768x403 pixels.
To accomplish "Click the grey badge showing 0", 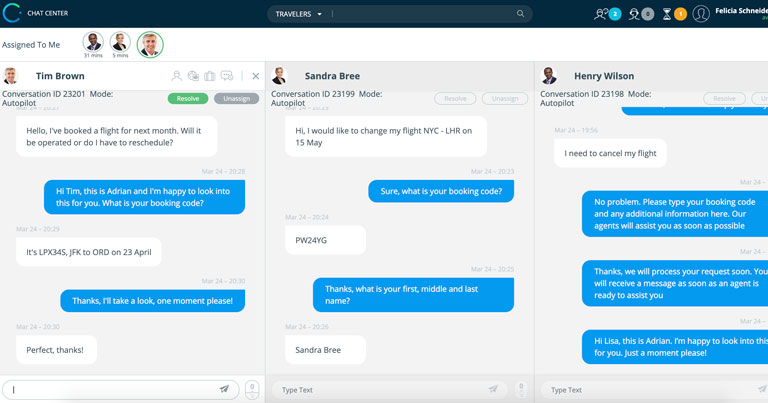I will click(x=648, y=14).
